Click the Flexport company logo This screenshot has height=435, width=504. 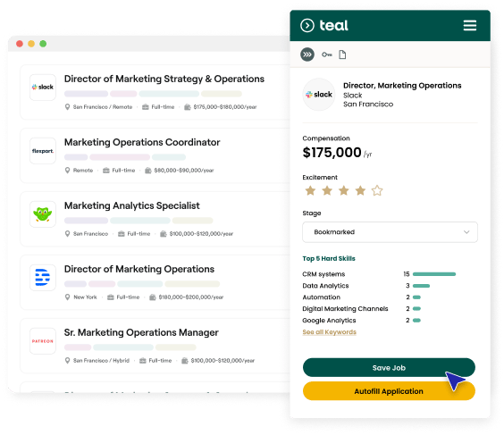[43, 151]
